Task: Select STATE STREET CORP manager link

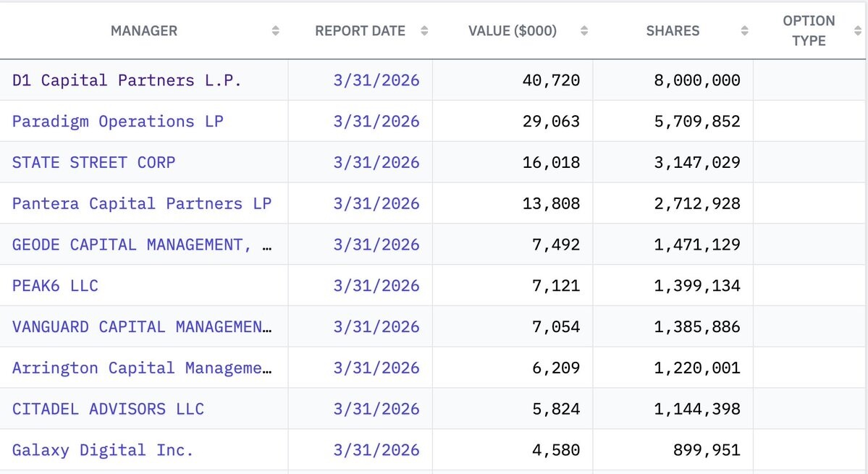Action: click(x=93, y=162)
